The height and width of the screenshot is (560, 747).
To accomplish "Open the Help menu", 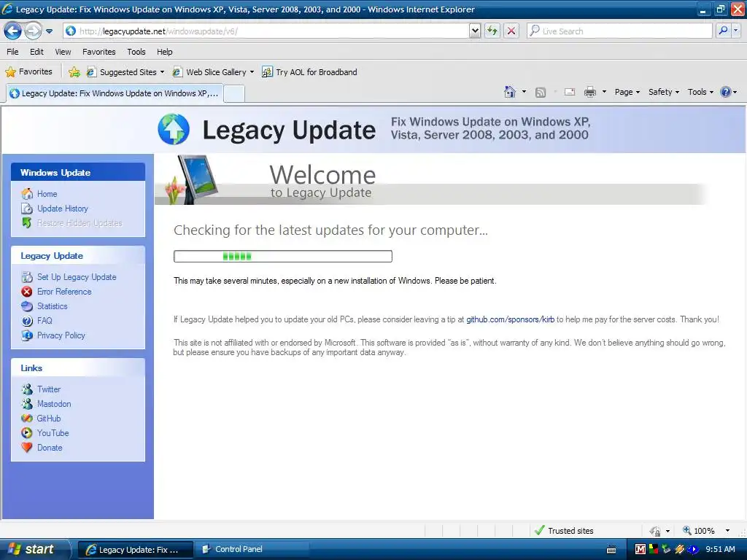I will pos(165,52).
